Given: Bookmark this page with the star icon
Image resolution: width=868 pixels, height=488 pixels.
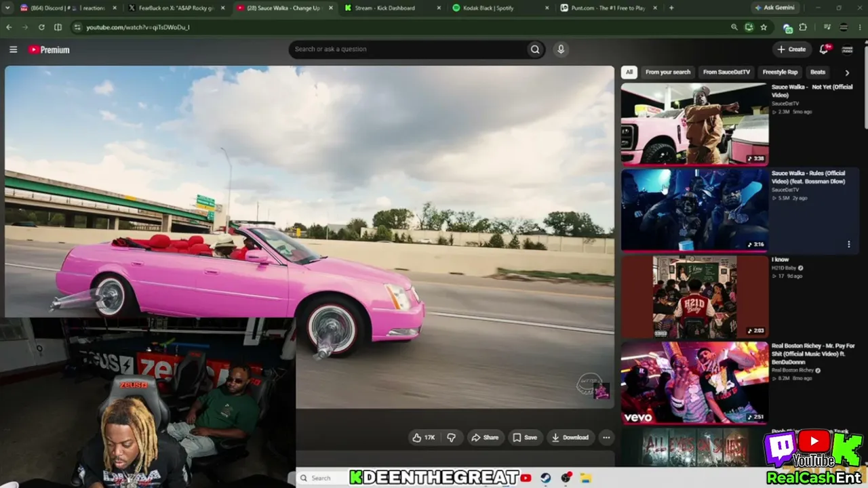Looking at the screenshot, I should coord(764,27).
